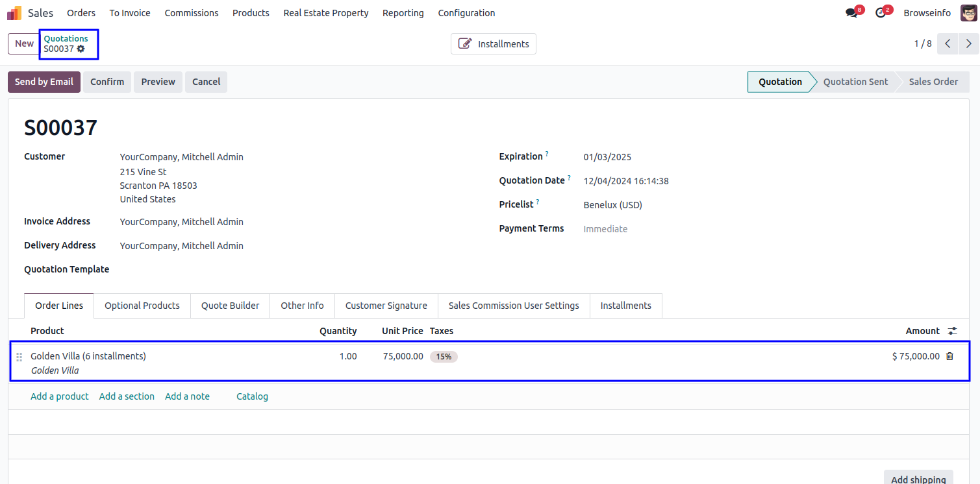Open the Orders menu
The image size is (980, 484).
81,13
